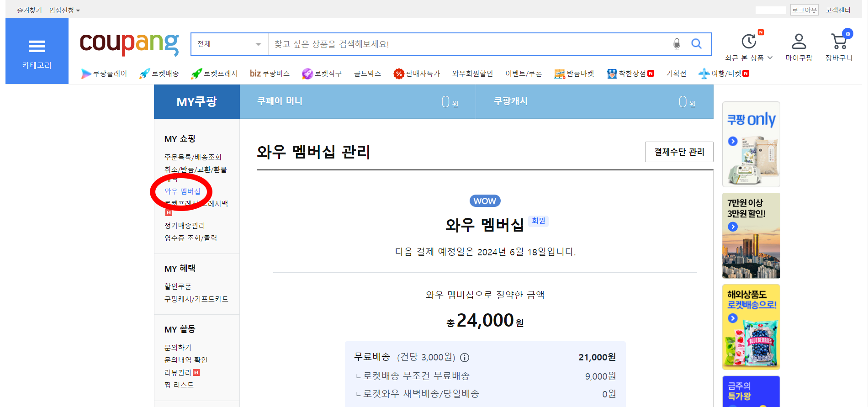Open 쿠팡 only banner thumbnail
This screenshot has height=407, width=868.
(751, 144)
